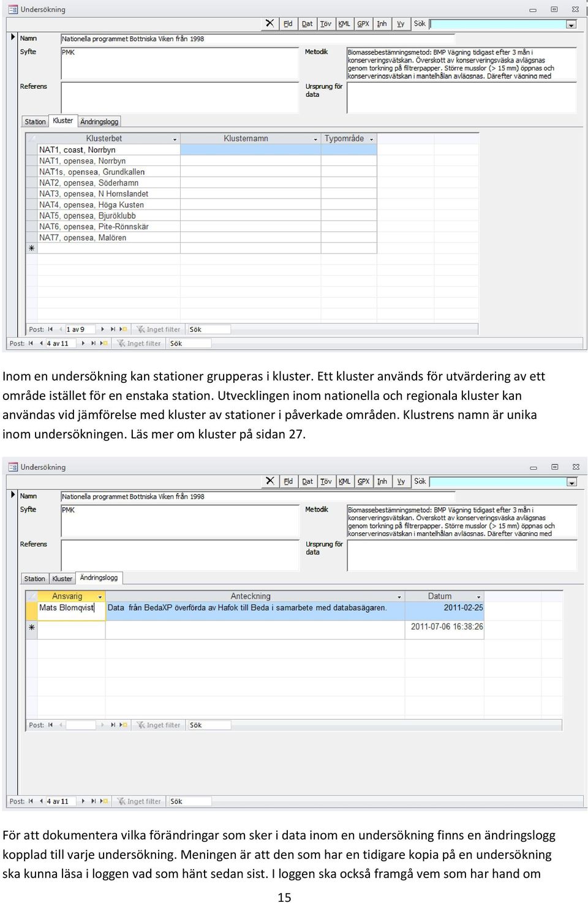
Task: Go to first record in lower Ändringslogg subform navigator
Action: click(50, 725)
